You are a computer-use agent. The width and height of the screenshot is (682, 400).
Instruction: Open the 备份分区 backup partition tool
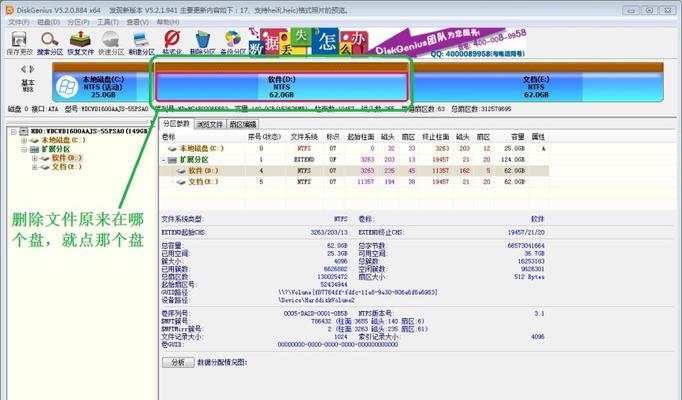pyautogui.click(x=233, y=43)
